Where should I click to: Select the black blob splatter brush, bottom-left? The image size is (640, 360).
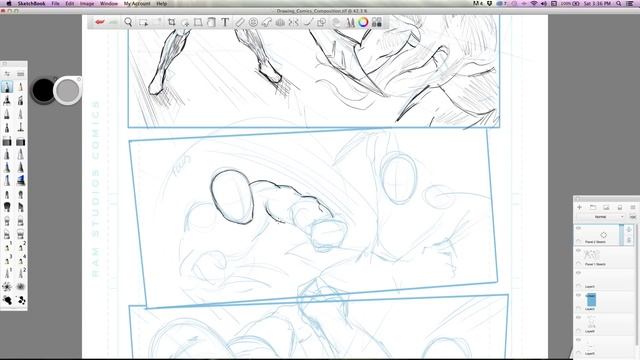(x=7, y=301)
